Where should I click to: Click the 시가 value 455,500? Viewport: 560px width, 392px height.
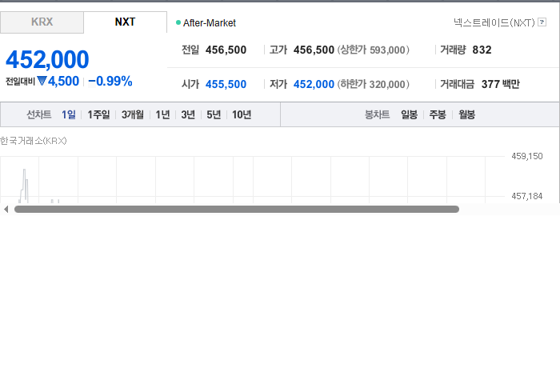tap(226, 84)
